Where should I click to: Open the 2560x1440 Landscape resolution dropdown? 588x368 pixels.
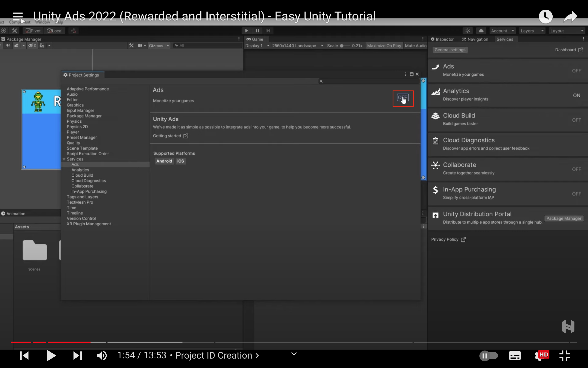click(298, 46)
